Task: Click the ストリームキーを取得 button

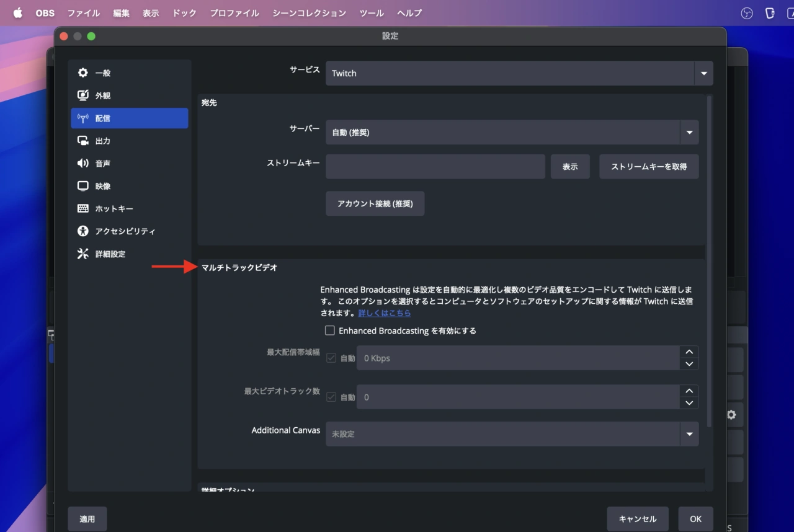Action: pyautogui.click(x=649, y=167)
